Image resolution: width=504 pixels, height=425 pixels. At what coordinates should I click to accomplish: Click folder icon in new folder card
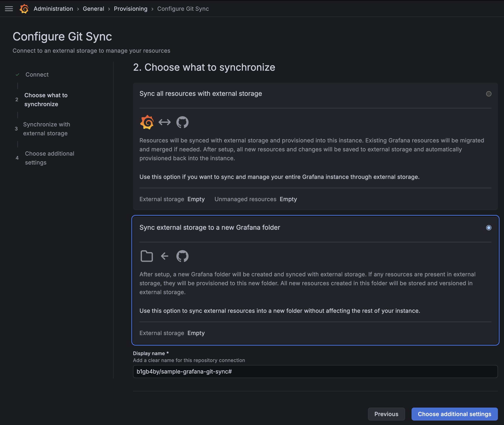(x=147, y=256)
